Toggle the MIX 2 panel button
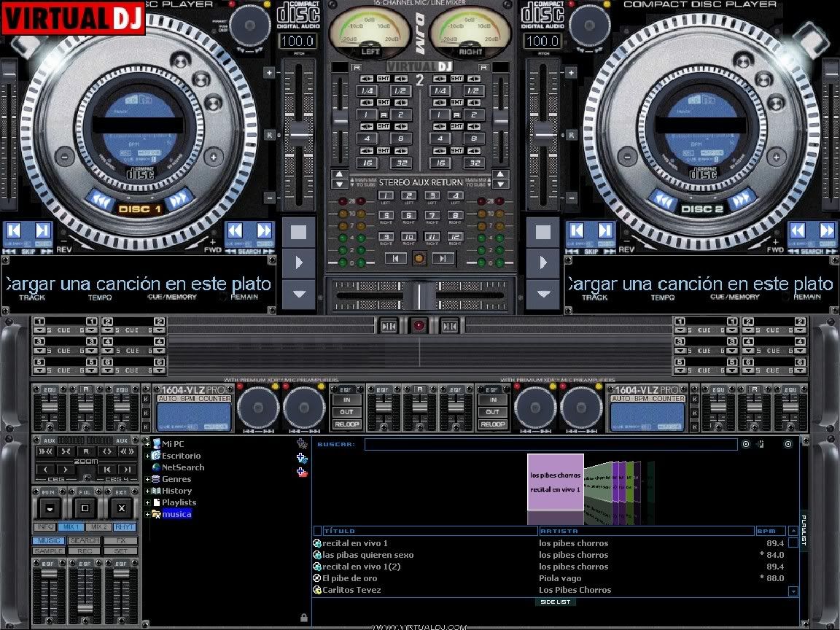The image size is (840, 630). (x=98, y=527)
